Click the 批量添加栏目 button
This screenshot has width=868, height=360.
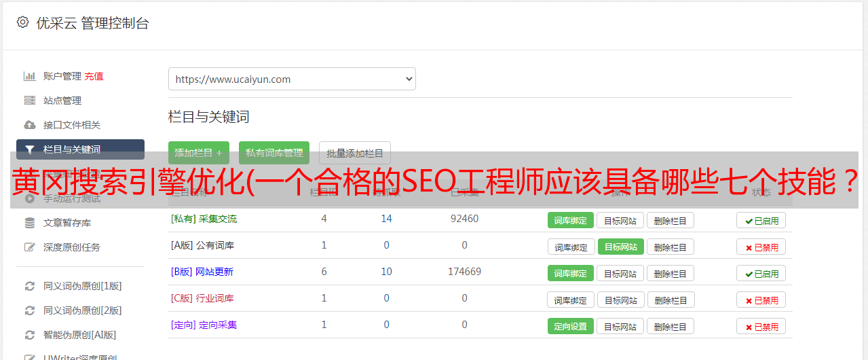click(x=355, y=153)
